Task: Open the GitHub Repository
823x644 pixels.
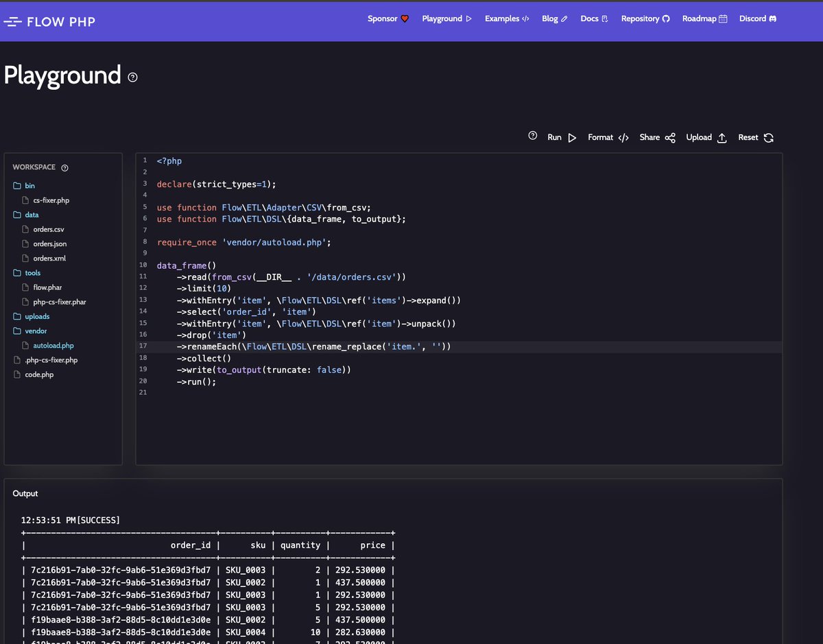Action: (643, 19)
